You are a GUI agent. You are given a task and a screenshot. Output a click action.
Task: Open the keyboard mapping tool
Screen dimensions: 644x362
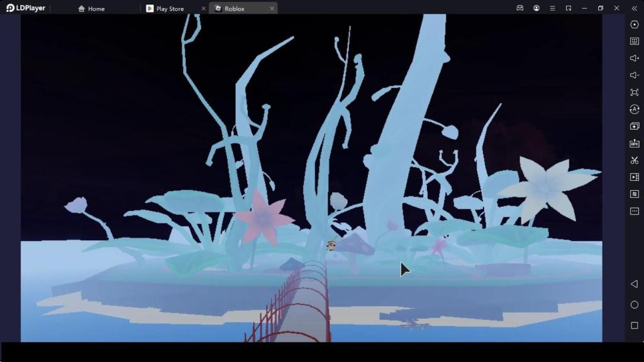coord(634,41)
